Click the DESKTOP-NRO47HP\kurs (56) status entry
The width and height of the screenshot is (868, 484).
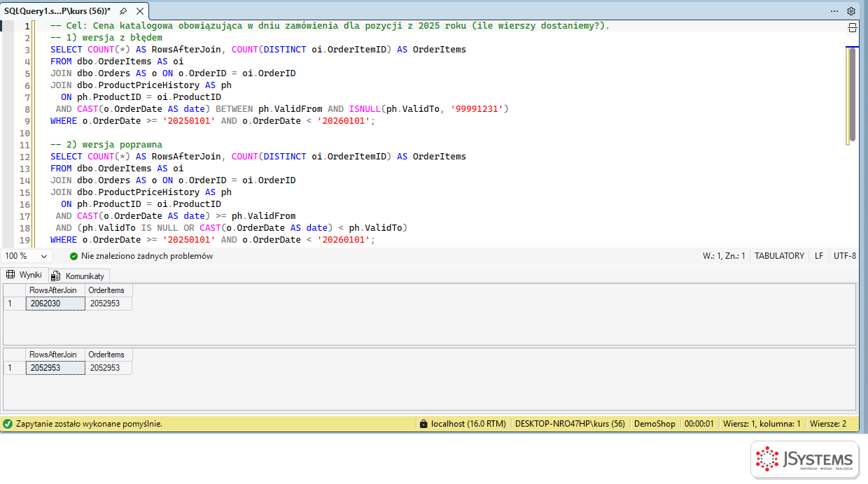coord(570,424)
